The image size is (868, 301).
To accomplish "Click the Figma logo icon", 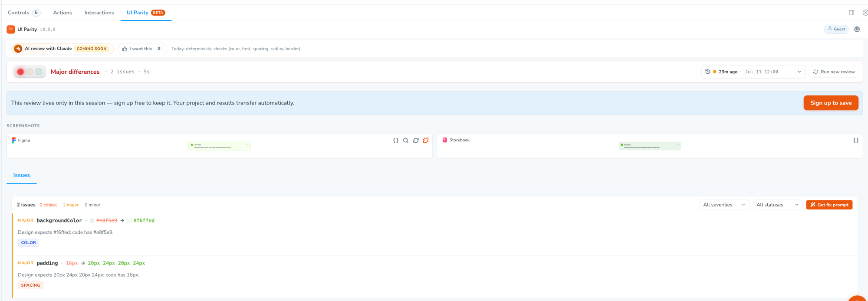I will [x=14, y=140].
